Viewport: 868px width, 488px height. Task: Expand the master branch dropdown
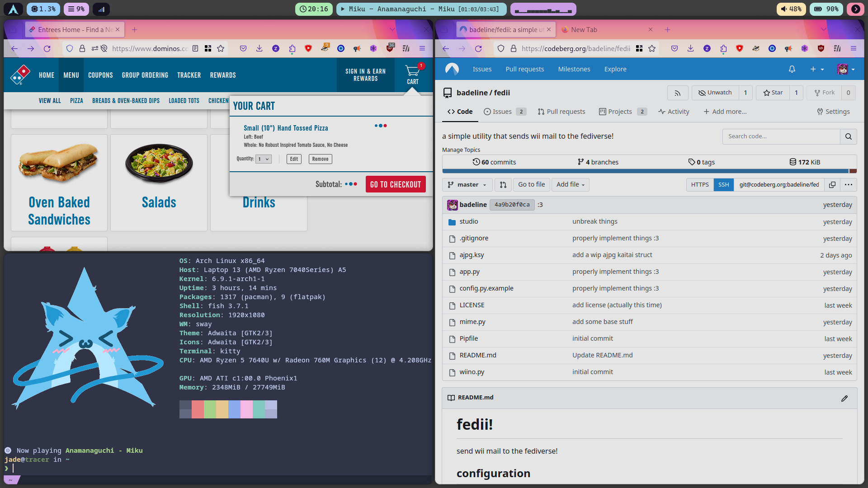[467, 184]
